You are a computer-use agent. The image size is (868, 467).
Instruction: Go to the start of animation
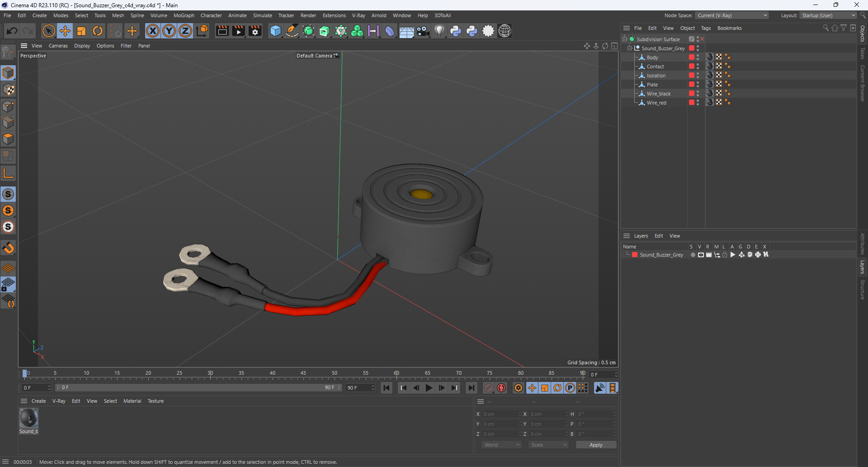click(x=387, y=388)
